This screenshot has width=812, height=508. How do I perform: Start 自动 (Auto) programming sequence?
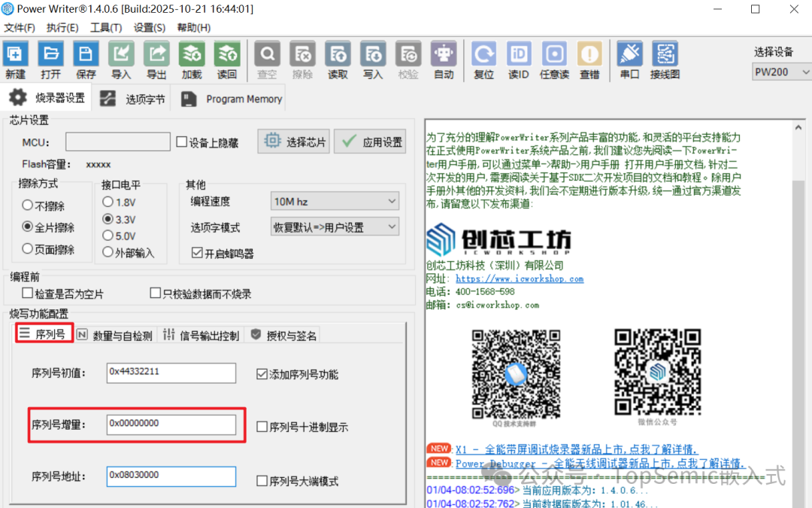444,59
